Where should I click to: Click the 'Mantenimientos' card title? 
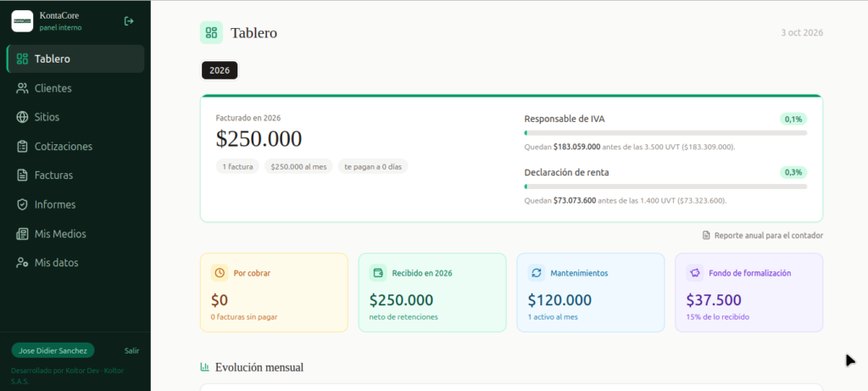point(579,273)
